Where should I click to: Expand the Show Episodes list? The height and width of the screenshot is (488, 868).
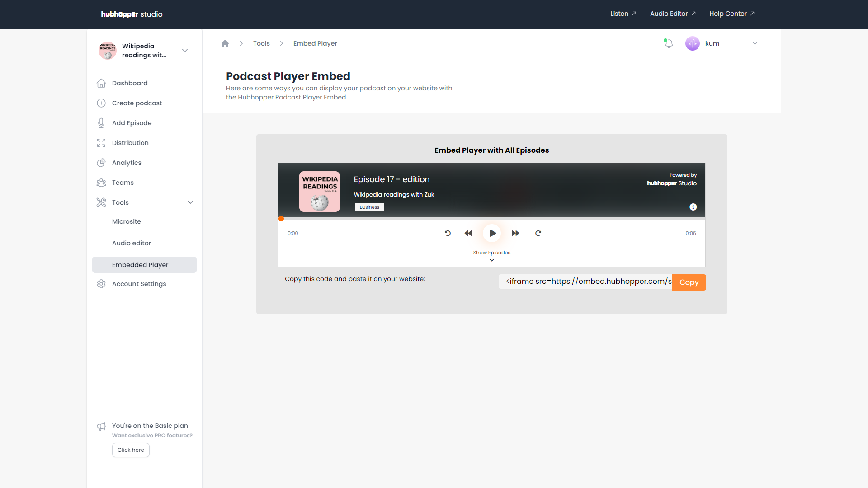491,255
